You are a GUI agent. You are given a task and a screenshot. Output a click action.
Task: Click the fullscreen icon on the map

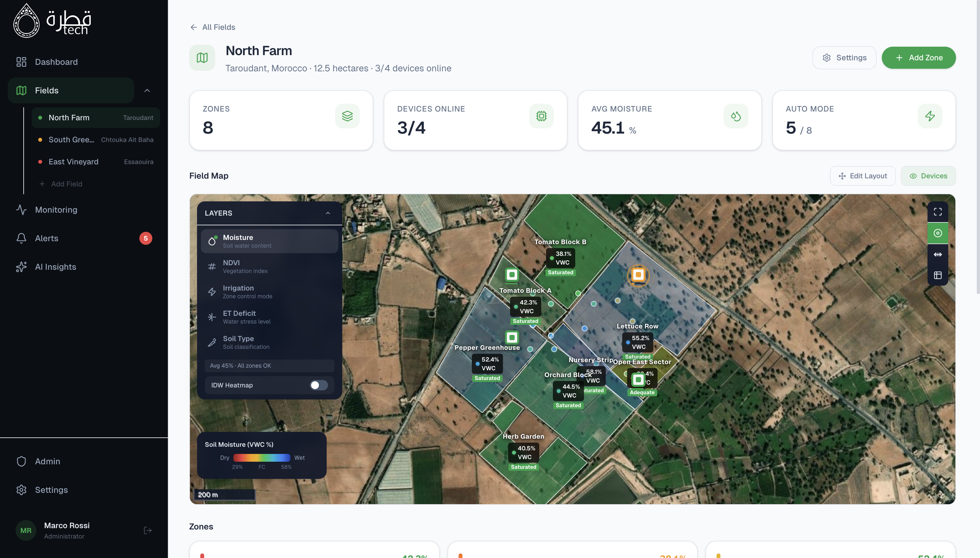tap(938, 212)
